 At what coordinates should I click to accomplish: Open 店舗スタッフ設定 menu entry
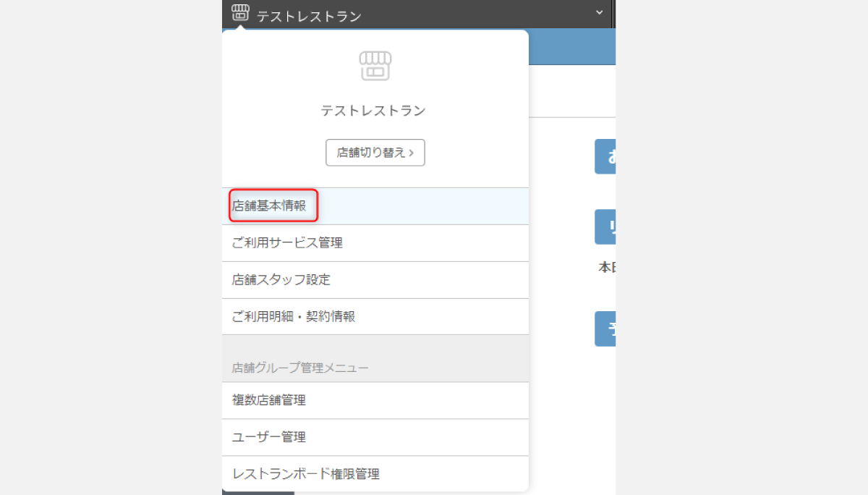[x=281, y=280]
